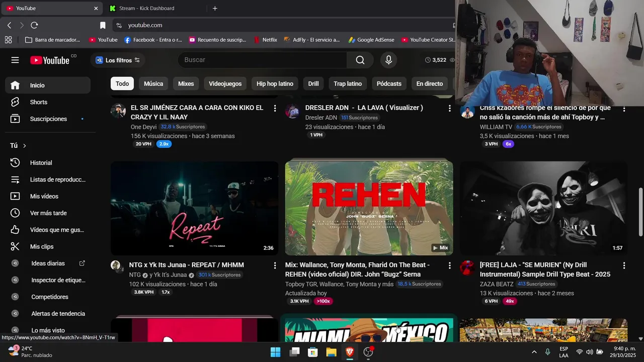This screenshot has width=644, height=362.
Task: Open options menu for EL SR JIMÉNEZ video
Action: (x=275, y=108)
